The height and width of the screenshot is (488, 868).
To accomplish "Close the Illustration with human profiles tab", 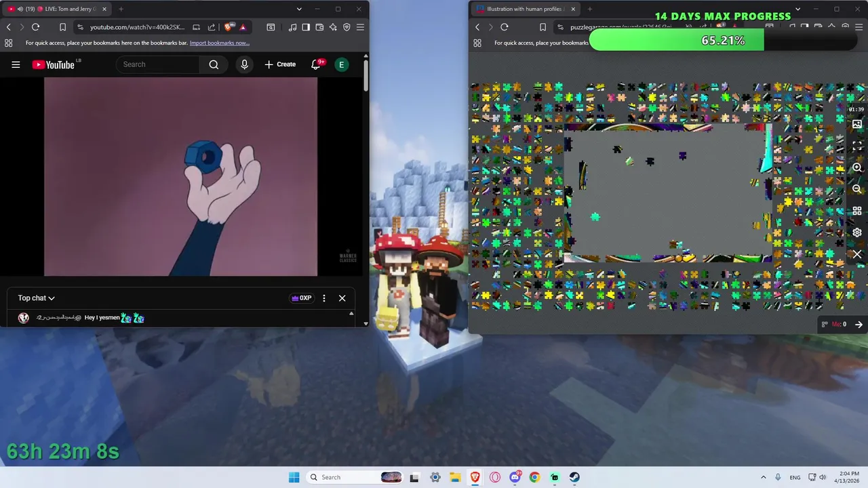I will [573, 9].
